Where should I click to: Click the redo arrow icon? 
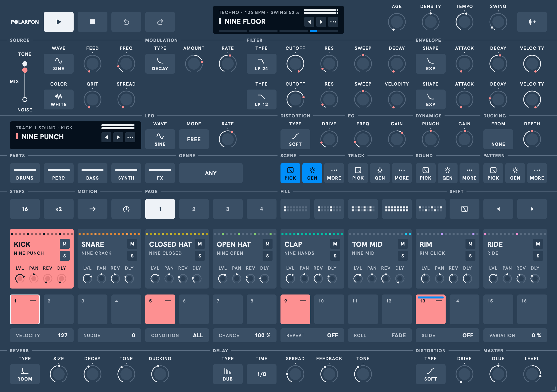click(x=160, y=22)
